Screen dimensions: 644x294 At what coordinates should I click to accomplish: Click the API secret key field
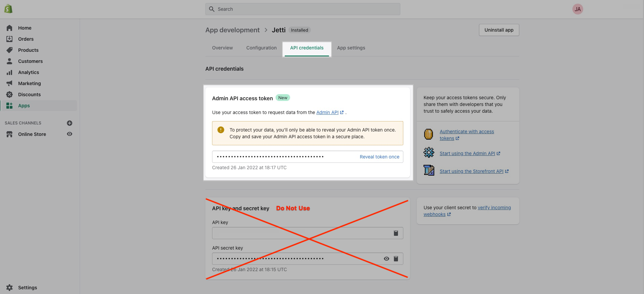308,259
